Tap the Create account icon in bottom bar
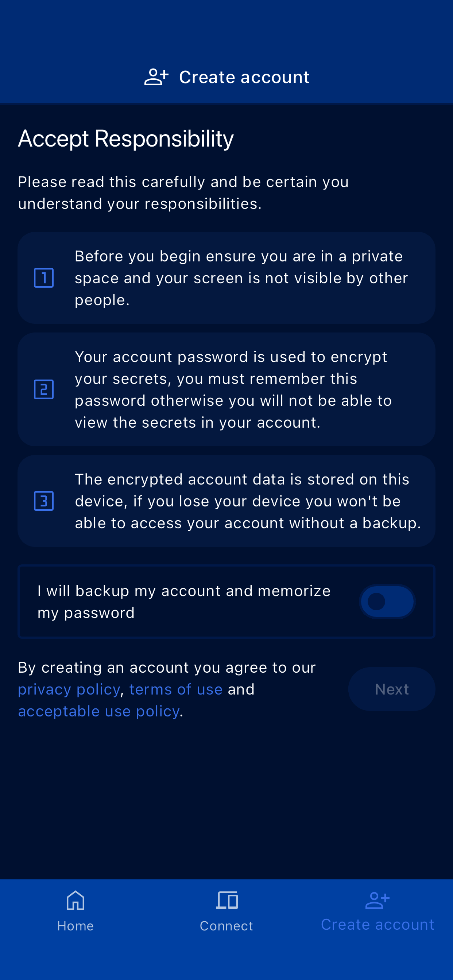The width and height of the screenshot is (453, 980). pos(377,900)
